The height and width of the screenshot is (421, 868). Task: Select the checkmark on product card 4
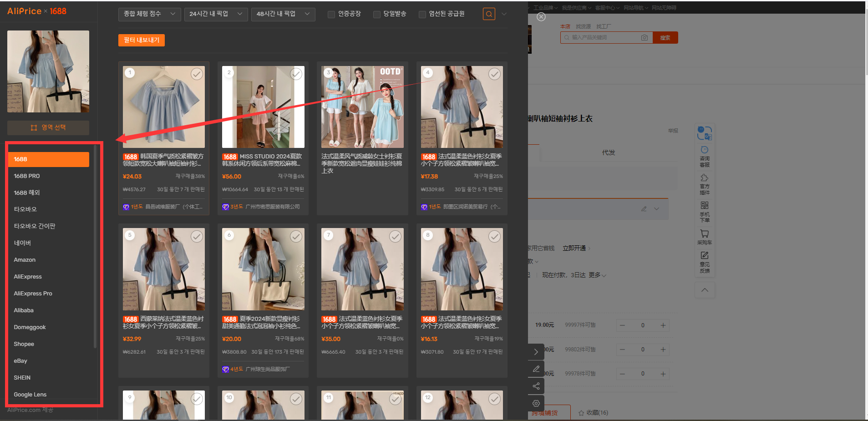(495, 74)
